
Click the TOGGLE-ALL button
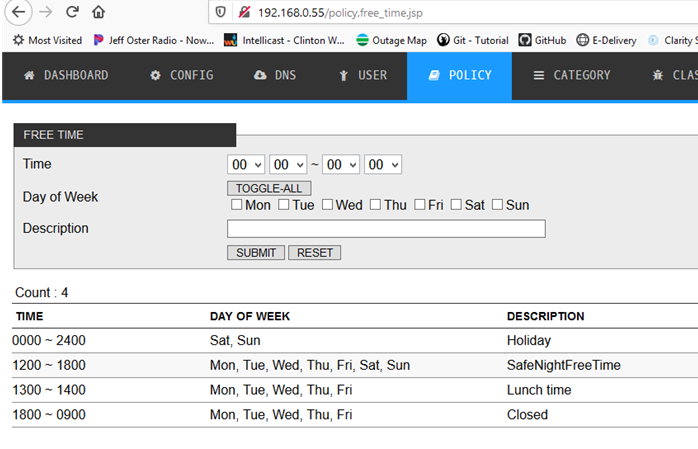coord(269,188)
